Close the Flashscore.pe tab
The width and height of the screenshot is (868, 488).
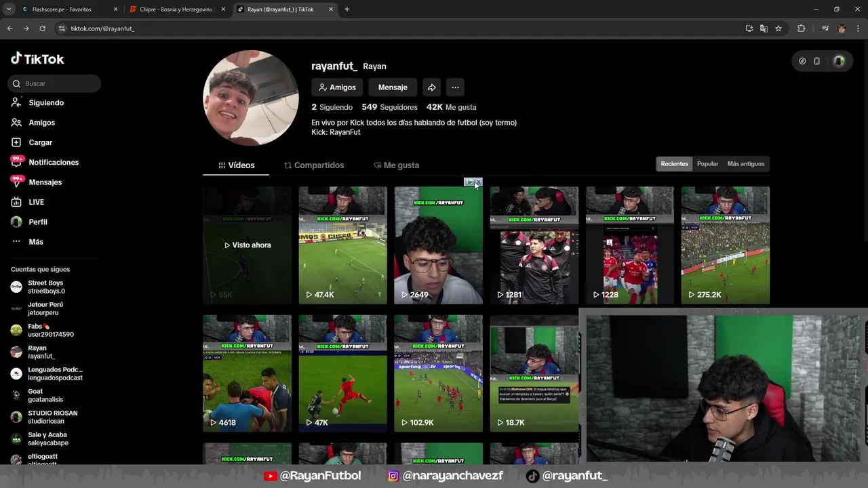[115, 9]
